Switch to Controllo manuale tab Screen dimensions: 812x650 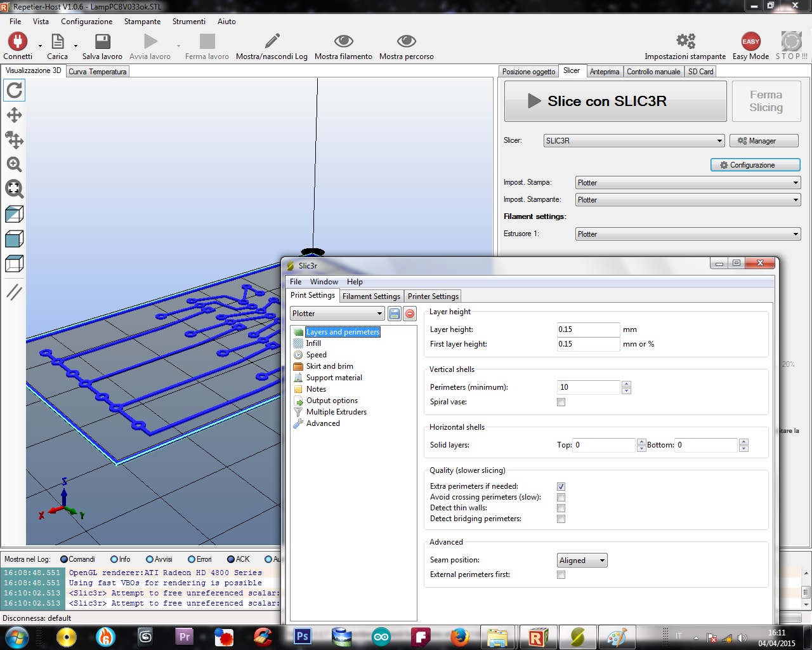(x=653, y=72)
